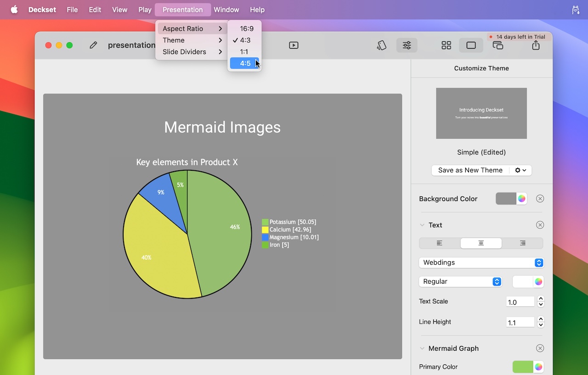Open the Play menu
The height and width of the screenshot is (375, 588).
click(x=145, y=10)
